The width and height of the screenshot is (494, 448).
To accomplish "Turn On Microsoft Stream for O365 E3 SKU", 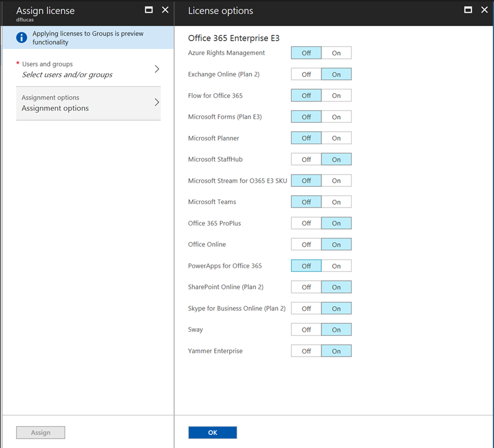I will [336, 180].
